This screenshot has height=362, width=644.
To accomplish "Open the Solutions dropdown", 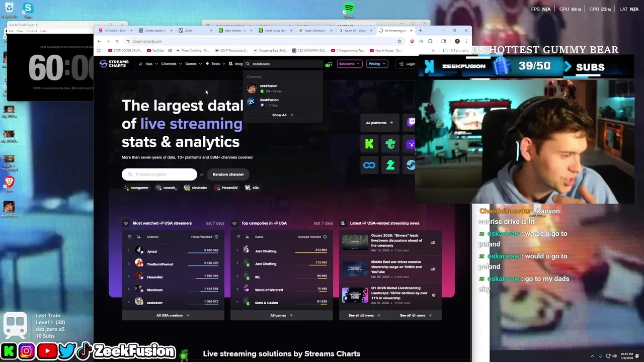I will tap(349, 64).
